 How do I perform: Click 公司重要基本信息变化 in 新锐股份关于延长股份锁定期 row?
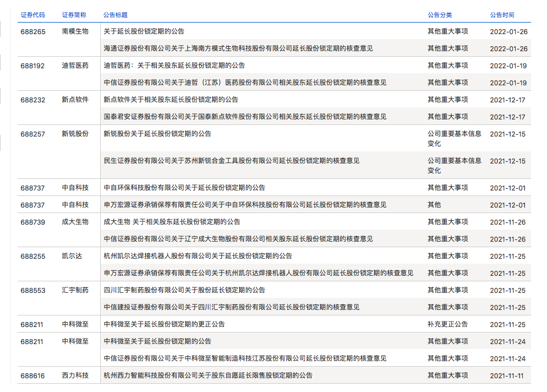click(x=455, y=139)
